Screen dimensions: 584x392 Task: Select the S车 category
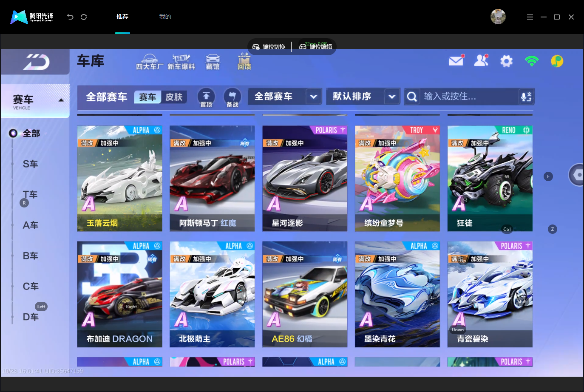[x=31, y=164]
